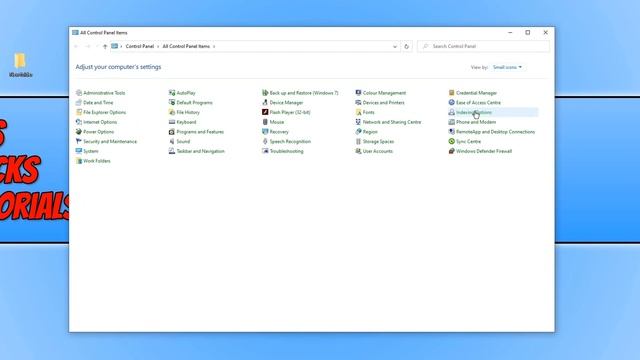Screen dimensions: 640x360
Task: Open the Programs and Features icon
Action: (172, 132)
